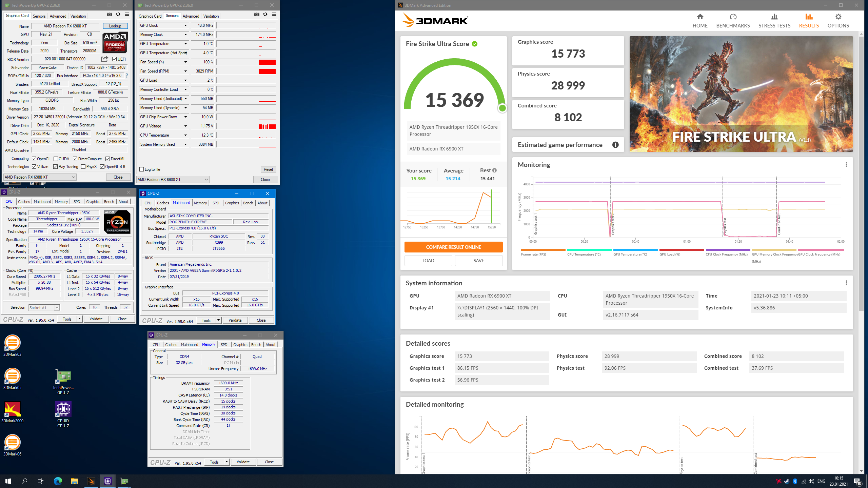
Task: Open the Caches tab in CPU-Z Mainboard window
Action: point(163,203)
